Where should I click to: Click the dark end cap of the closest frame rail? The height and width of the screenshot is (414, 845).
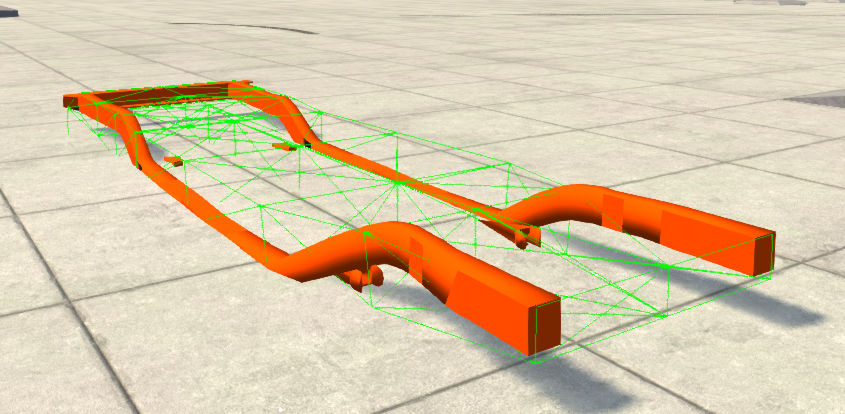(544, 327)
